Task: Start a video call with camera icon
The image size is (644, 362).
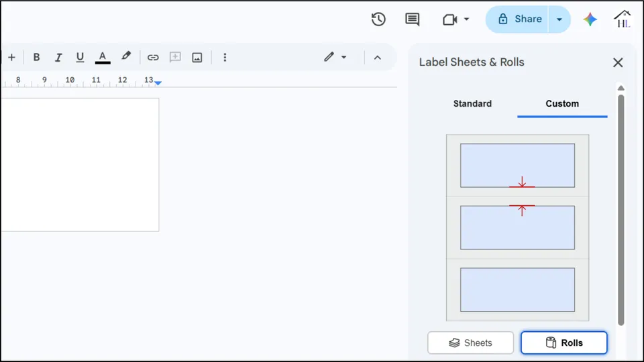Action: (x=449, y=19)
